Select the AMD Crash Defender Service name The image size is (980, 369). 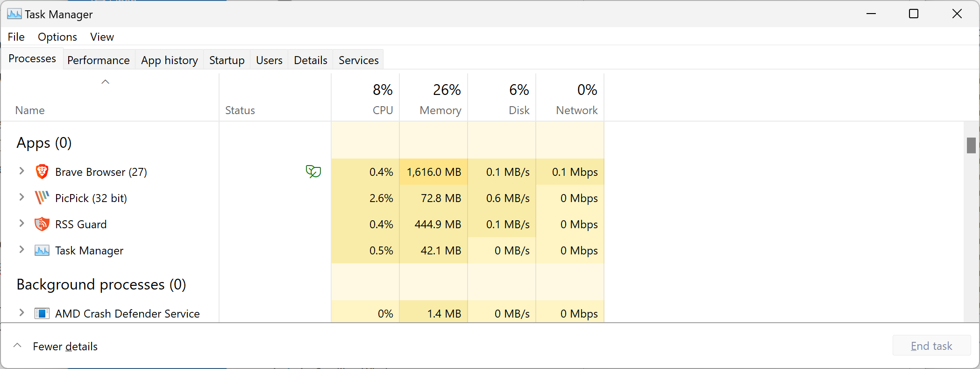(128, 314)
